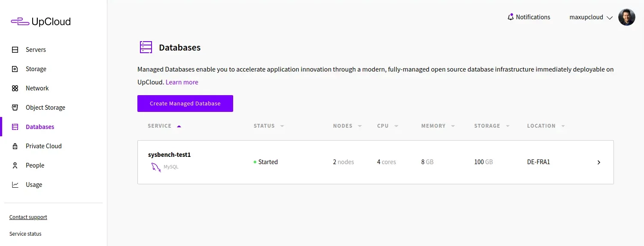Open the People page

pyautogui.click(x=35, y=165)
